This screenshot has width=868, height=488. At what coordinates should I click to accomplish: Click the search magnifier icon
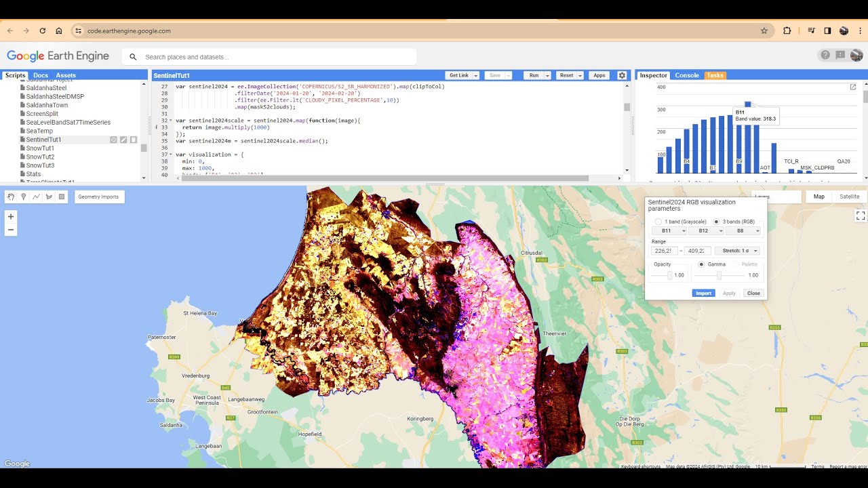point(133,57)
